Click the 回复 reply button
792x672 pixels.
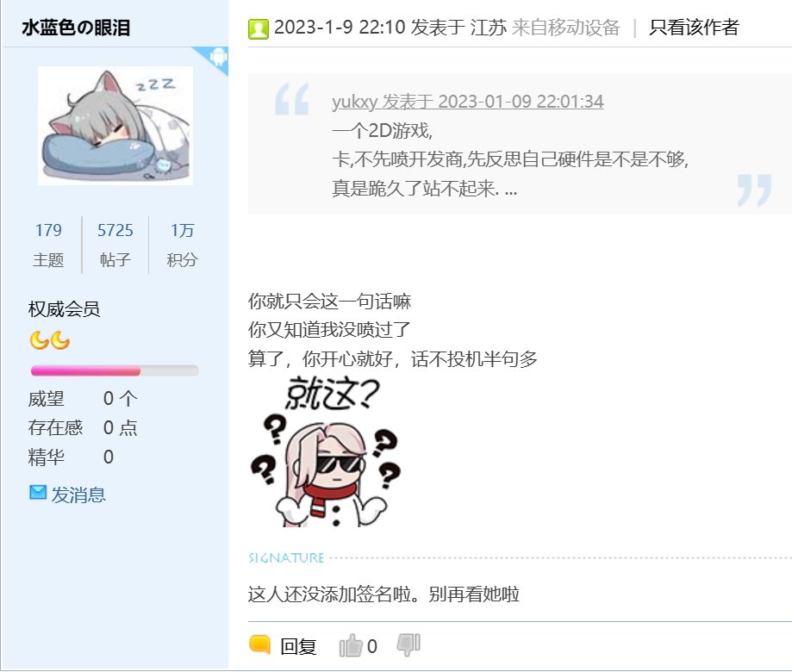[298, 646]
